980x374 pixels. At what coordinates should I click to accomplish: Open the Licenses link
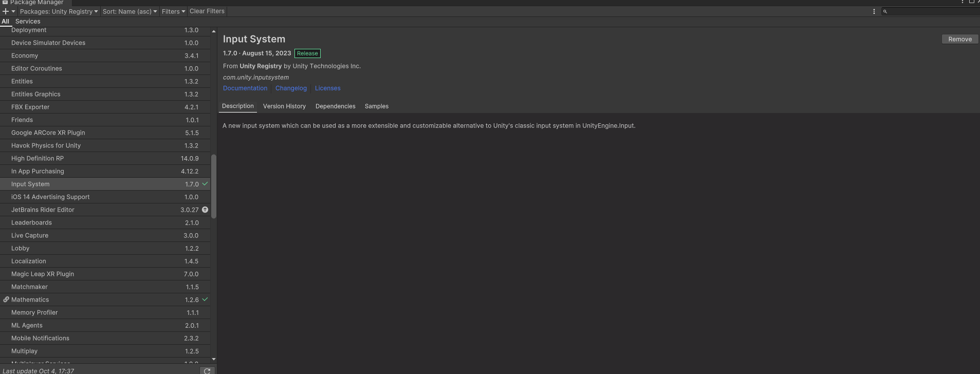point(328,88)
